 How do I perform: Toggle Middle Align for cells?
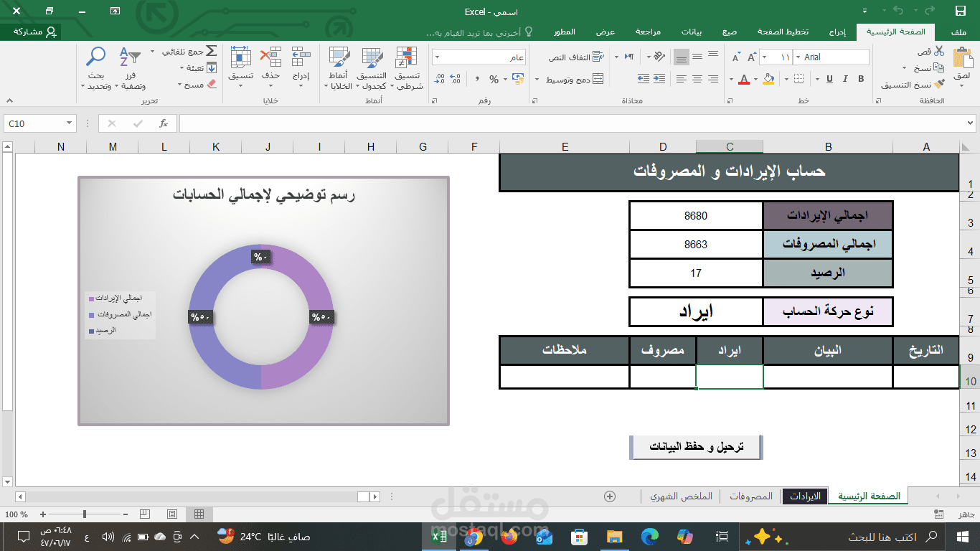[x=697, y=56]
